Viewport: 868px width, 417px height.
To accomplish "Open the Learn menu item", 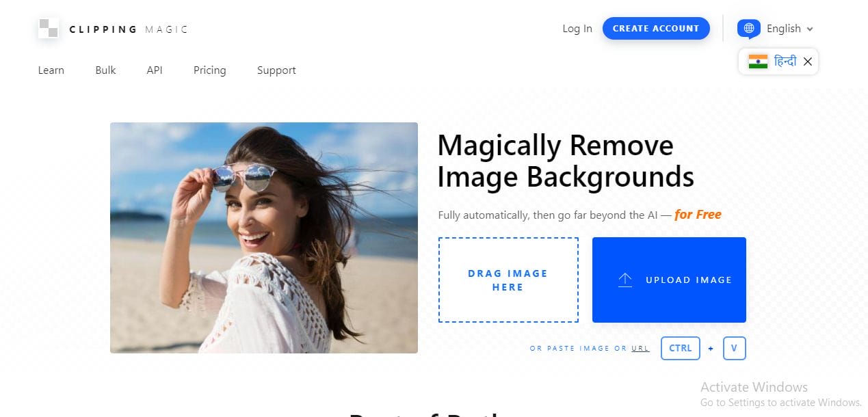I will [x=51, y=70].
